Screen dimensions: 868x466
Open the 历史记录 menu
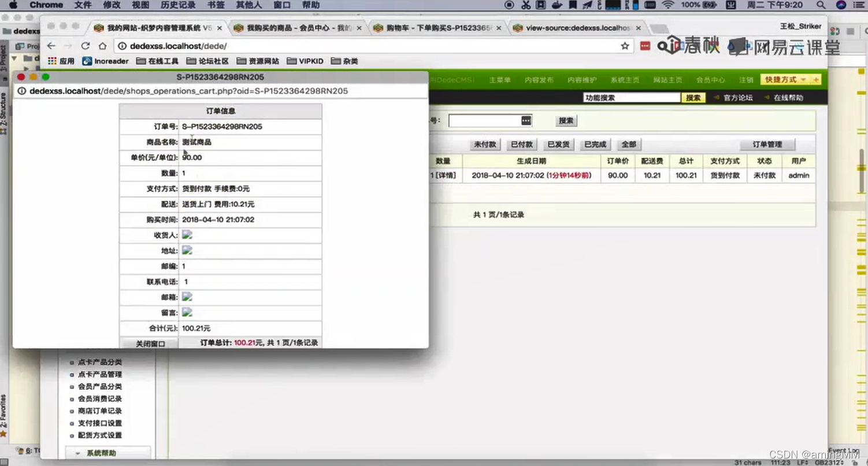tap(177, 5)
